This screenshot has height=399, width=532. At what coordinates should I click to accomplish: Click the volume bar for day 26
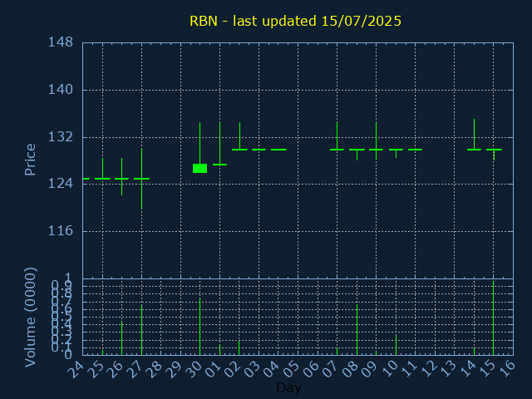click(122, 338)
